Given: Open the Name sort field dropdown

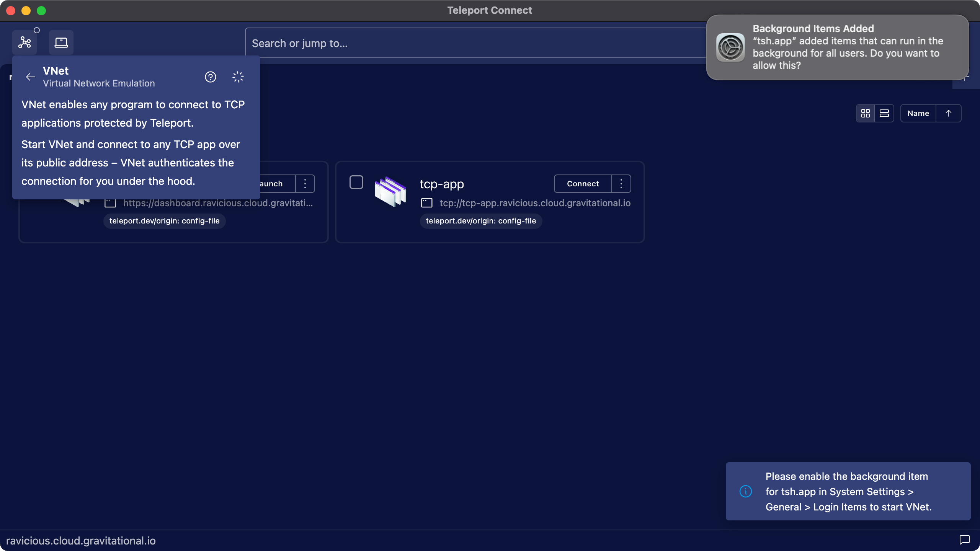Looking at the screenshot, I should coord(918,113).
